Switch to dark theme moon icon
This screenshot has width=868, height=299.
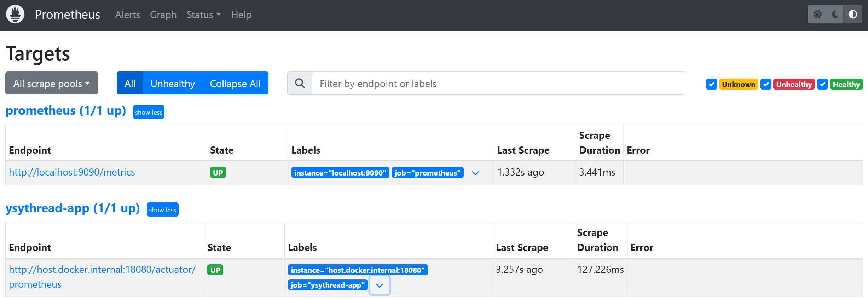pyautogui.click(x=835, y=14)
